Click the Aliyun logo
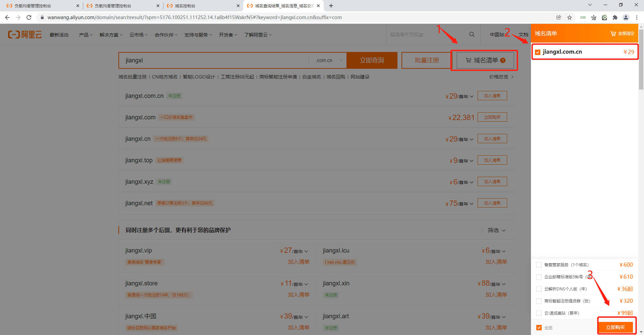The image size is (644, 335). point(25,35)
